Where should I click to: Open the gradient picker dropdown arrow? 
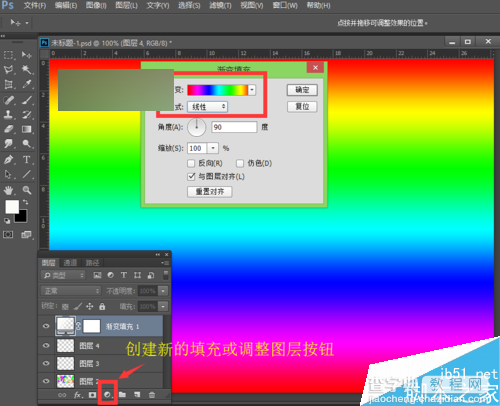click(252, 90)
